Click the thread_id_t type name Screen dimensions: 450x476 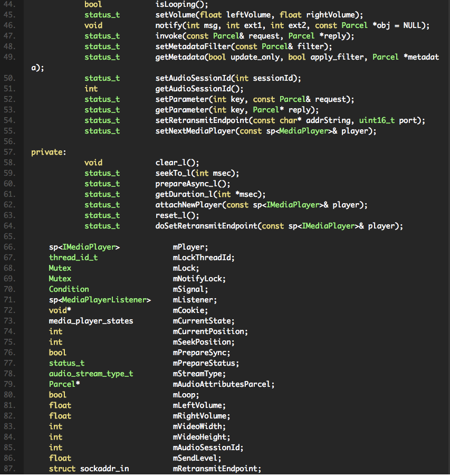[73, 258]
